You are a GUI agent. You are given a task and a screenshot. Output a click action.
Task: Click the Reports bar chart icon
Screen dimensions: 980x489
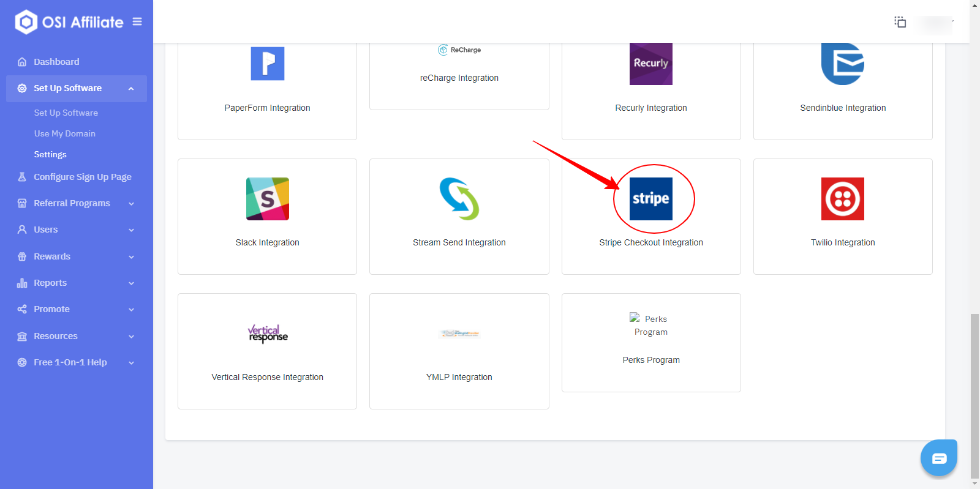pos(22,283)
